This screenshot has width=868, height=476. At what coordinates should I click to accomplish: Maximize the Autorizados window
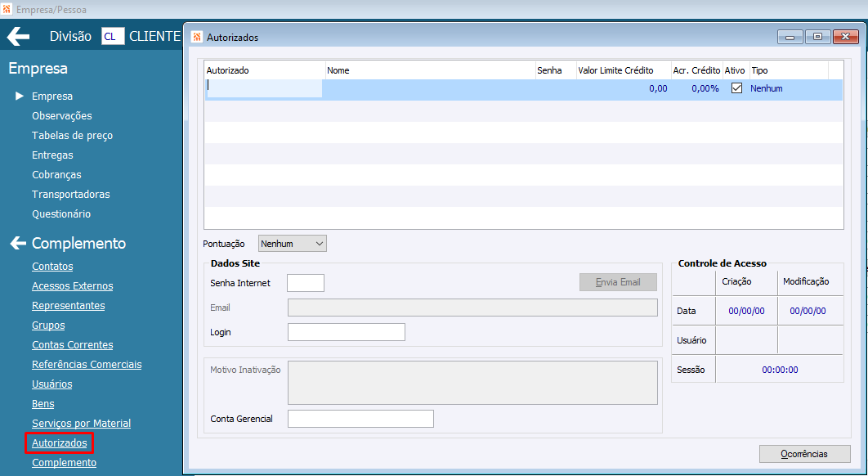817,37
